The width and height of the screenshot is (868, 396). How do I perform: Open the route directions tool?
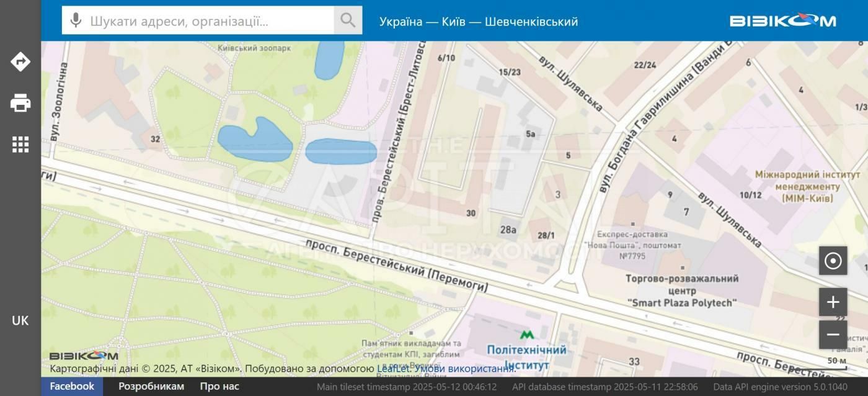coord(20,61)
